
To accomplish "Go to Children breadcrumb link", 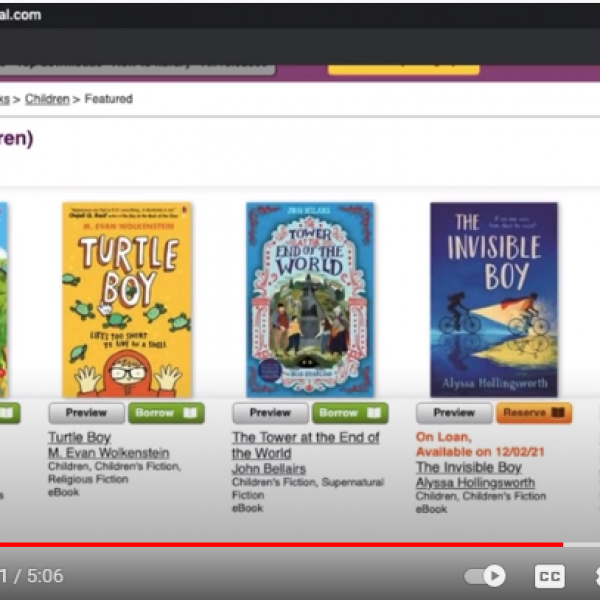I will pos(47,99).
